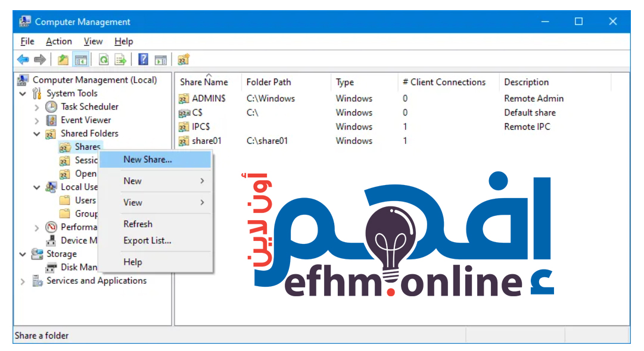
Task: Select Computer Management (Local) root node
Action: 95,80
